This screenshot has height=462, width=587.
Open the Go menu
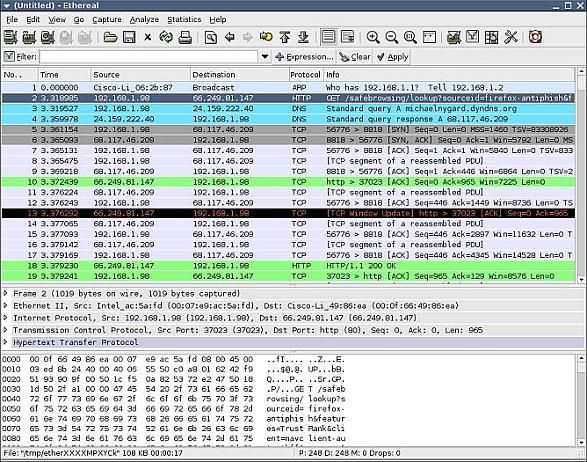coord(79,19)
